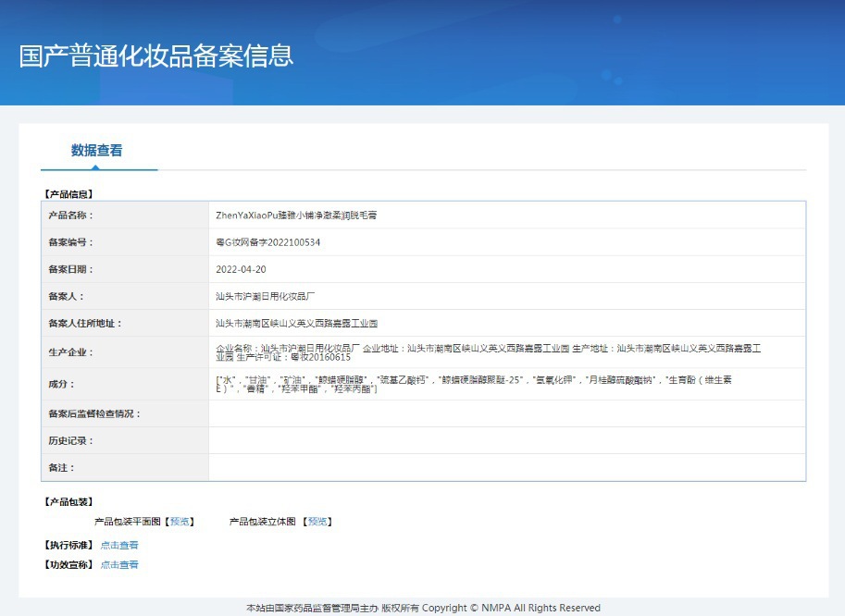Click the 成分 ingredient list text
Viewport: 845px width, 616px height.
(474, 384)
